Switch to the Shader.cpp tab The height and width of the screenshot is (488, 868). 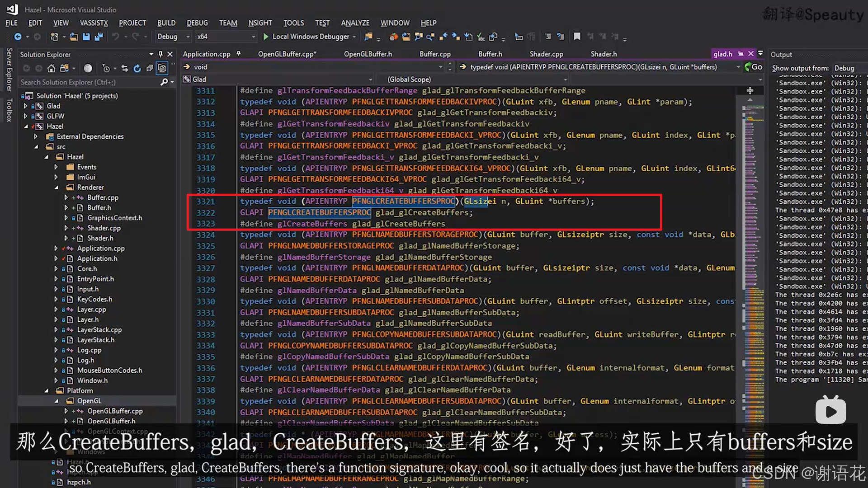coord(546,54)
